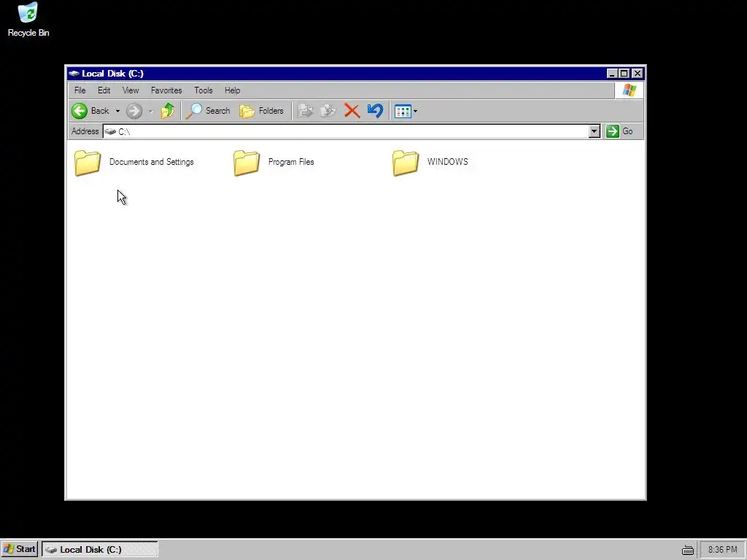The image size is (747, 560).
Task: Select the WINDOWS folder icon
Action: [406, 163]
